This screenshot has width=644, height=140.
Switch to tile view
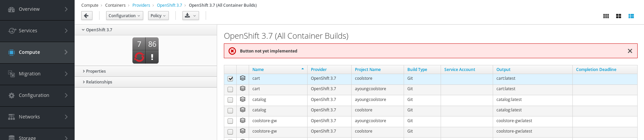[618, 16]
